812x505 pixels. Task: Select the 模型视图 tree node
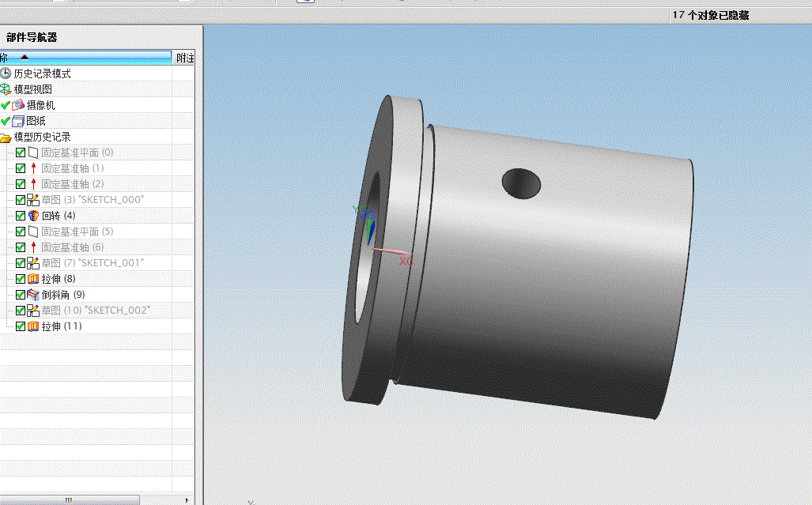(x=33, y=89)
